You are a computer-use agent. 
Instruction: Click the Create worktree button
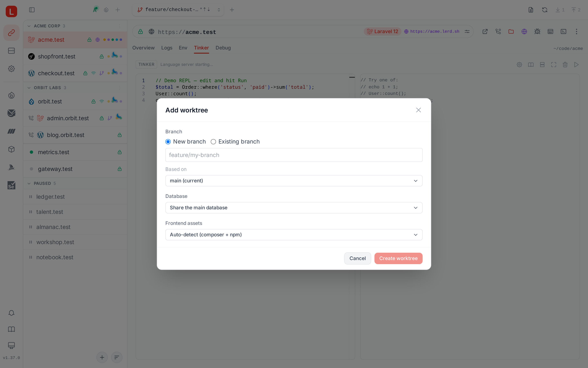[x=398, y=258]
